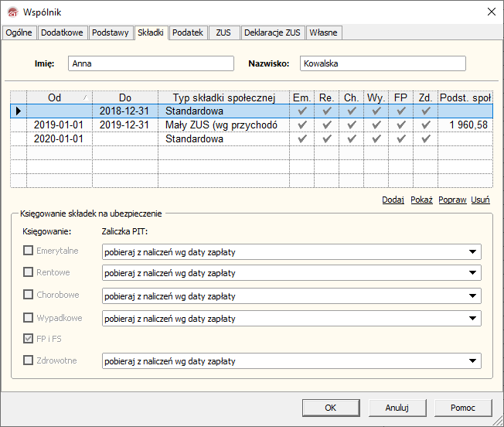Viewport: 504px width, 427px height.
Task: Click the Nazwisko field containing Kowalska
Action: coord(383,64)
